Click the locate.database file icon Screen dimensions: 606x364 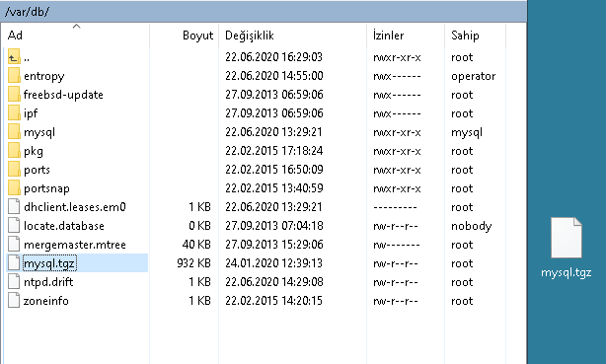[x=14, y=226]
